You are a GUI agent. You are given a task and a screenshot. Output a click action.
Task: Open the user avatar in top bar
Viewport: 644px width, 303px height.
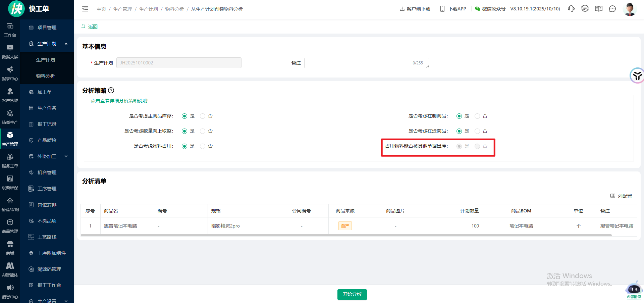click(629, 9)
